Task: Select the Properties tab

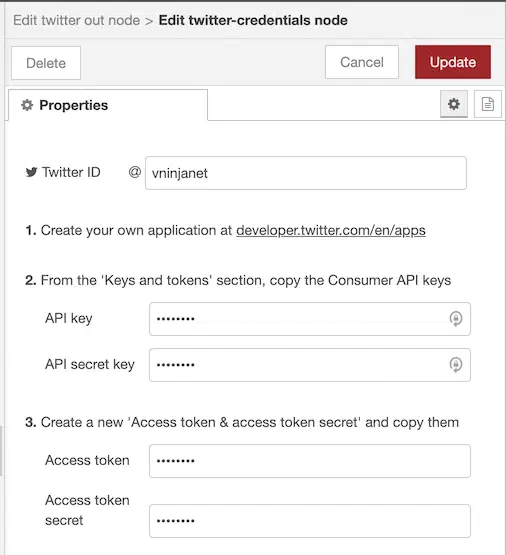Action: coord(108,105)
